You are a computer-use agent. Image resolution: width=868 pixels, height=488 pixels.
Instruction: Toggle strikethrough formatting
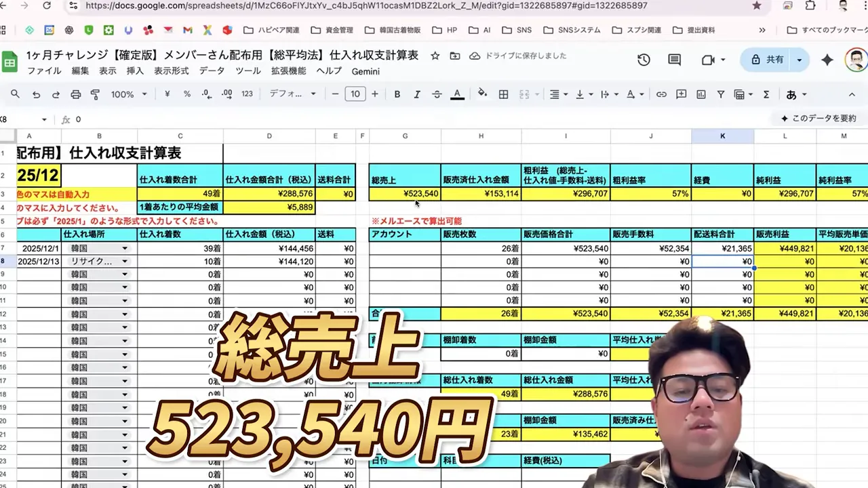pos(437,94)
